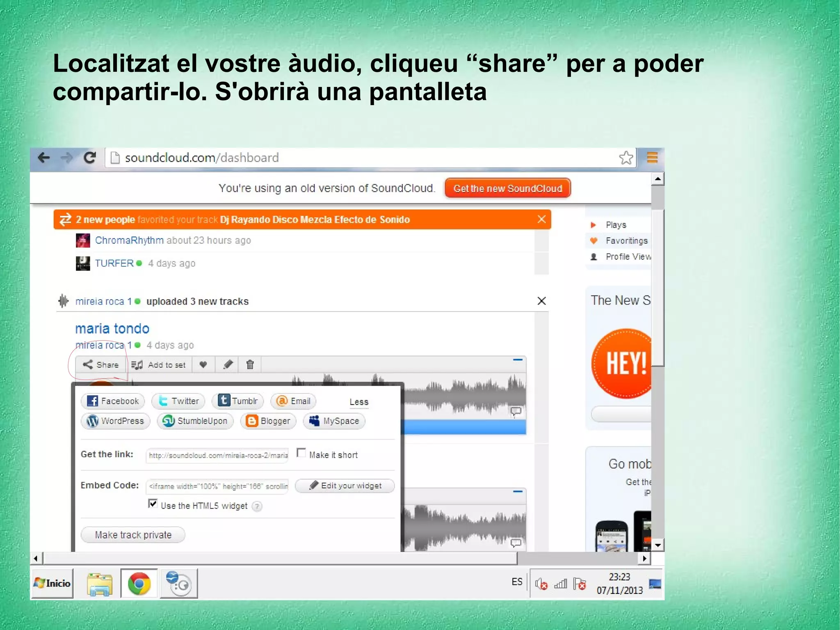840x630 pixels.
Task: Click Add to set button
Action: pyautogui.click(x=158, y=364)
